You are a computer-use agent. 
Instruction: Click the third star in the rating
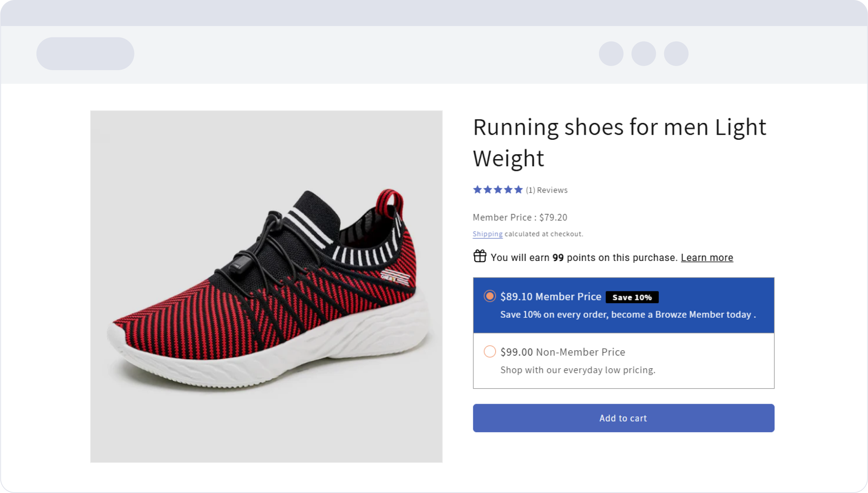point(498,190)
